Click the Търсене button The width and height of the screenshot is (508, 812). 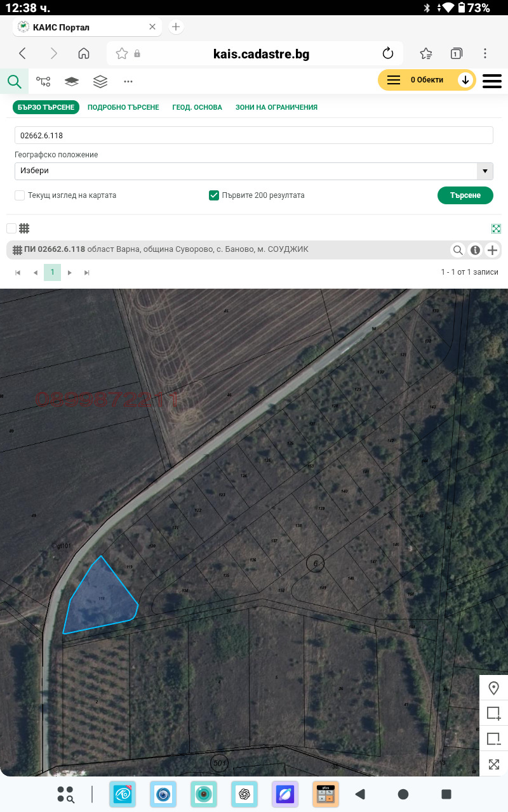[465, 195]
